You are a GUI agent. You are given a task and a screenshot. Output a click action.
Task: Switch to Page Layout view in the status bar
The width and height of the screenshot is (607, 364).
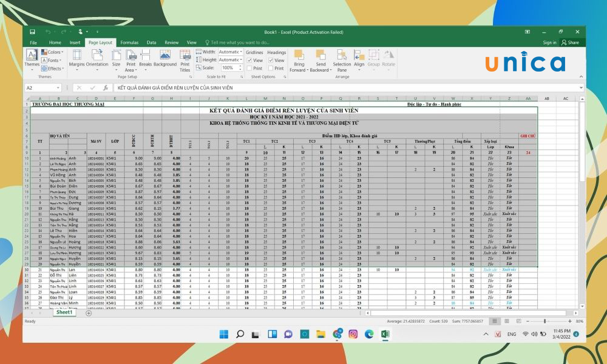507,321
